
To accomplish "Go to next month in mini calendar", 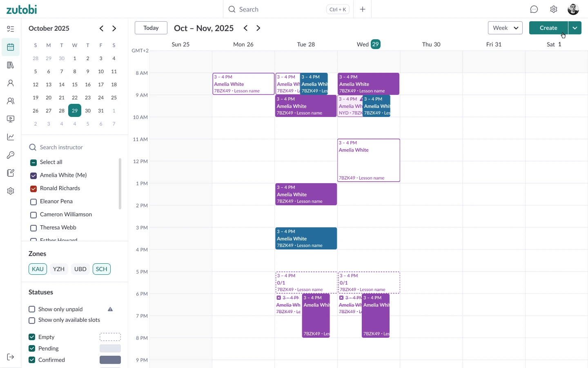I will pos(114,28).
